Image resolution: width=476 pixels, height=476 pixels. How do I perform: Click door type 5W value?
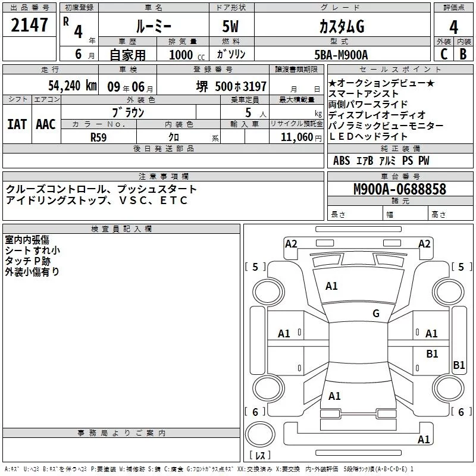[231, 26]
